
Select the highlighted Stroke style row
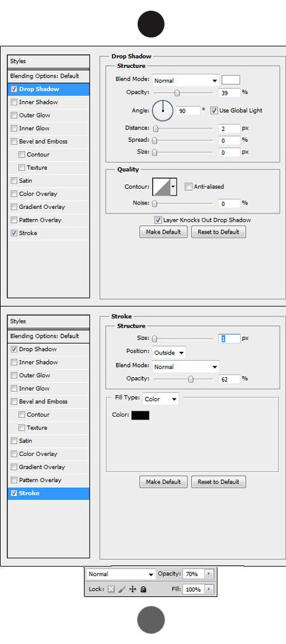(x=48, y=493)
